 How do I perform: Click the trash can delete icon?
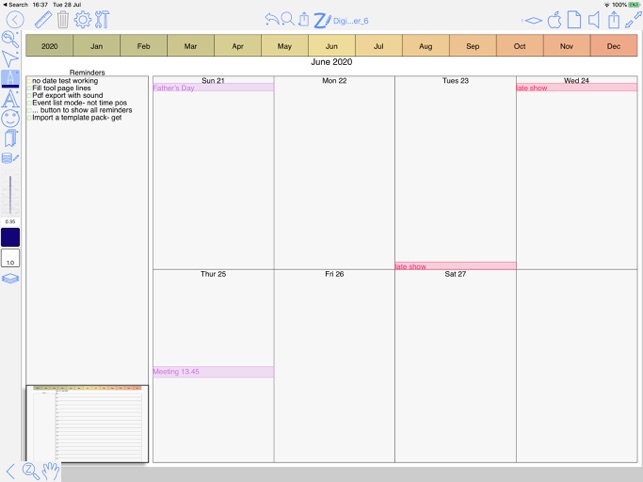point(63,19)
